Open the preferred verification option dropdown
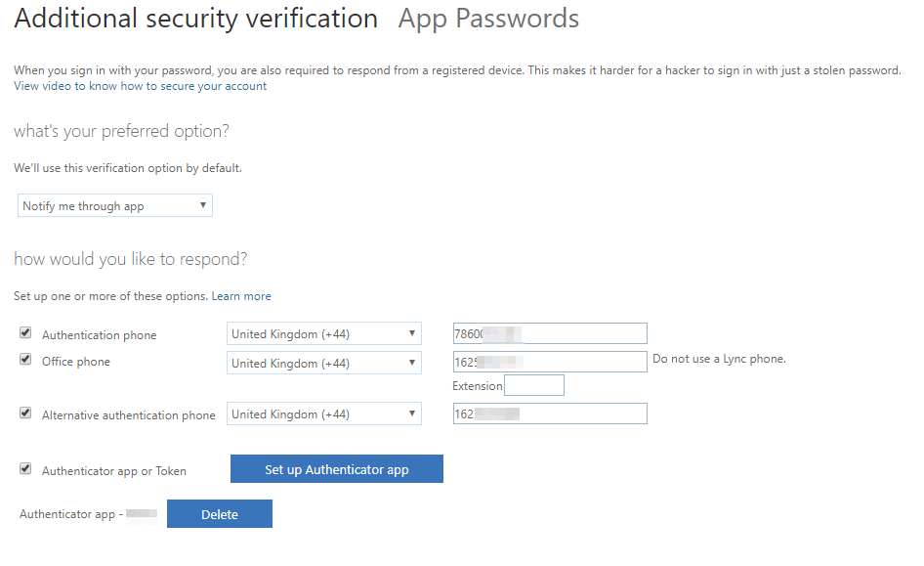Image resolution: width=924 pixels, height=566 pixels. click(x=115, y=205)
